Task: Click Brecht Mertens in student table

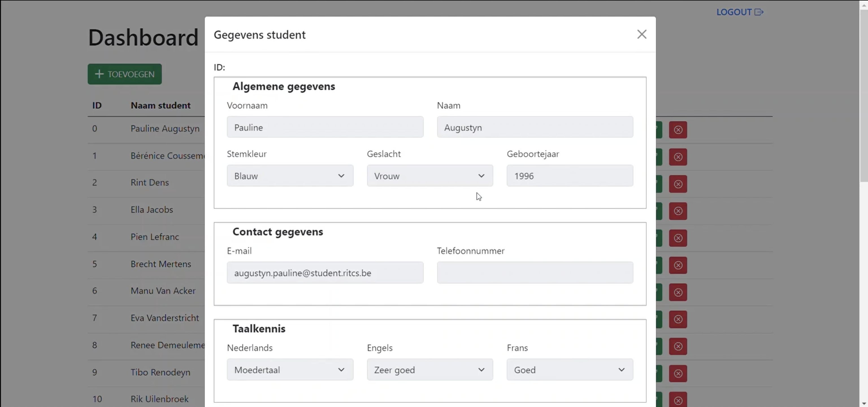Action: (x=161, y=264)
